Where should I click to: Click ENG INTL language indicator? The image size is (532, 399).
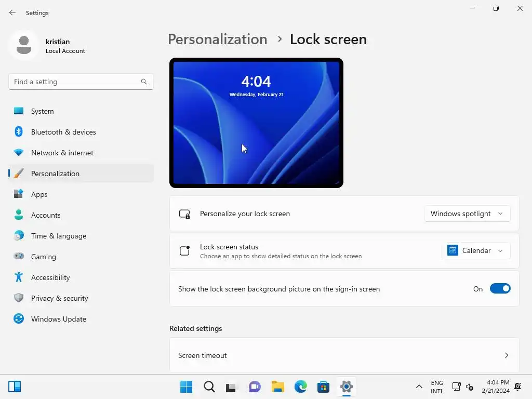437,387
